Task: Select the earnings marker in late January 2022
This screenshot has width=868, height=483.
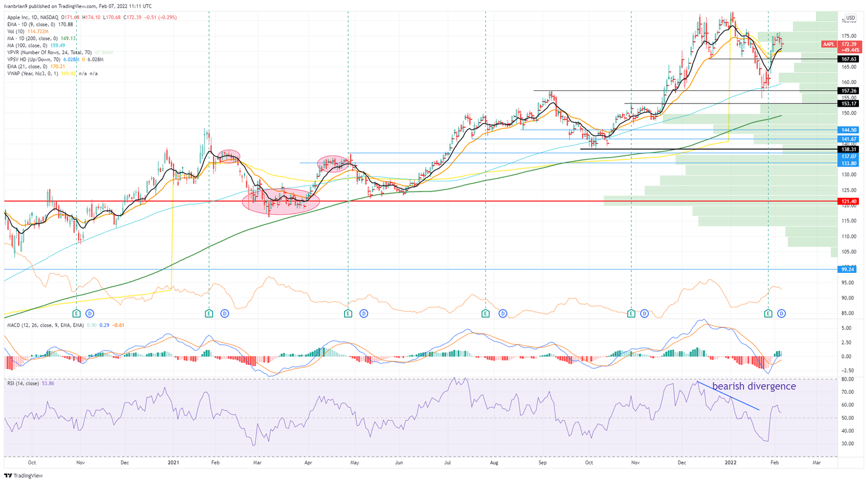Action: tap(768, 314)
